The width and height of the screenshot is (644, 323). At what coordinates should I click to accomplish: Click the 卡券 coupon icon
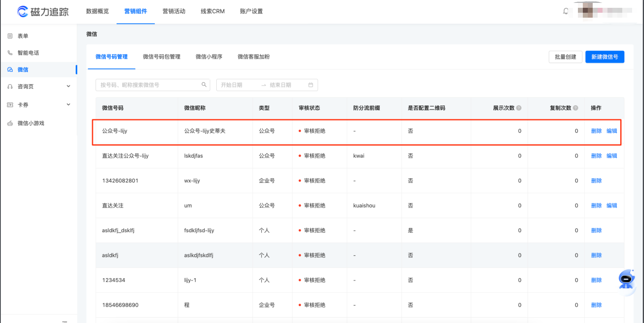tap(10, 105)
